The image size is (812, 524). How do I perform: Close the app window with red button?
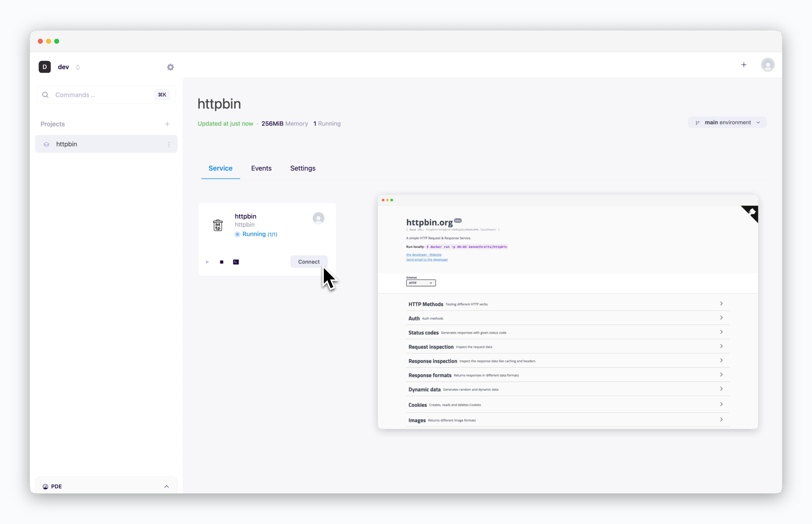[x=40, y=41]
